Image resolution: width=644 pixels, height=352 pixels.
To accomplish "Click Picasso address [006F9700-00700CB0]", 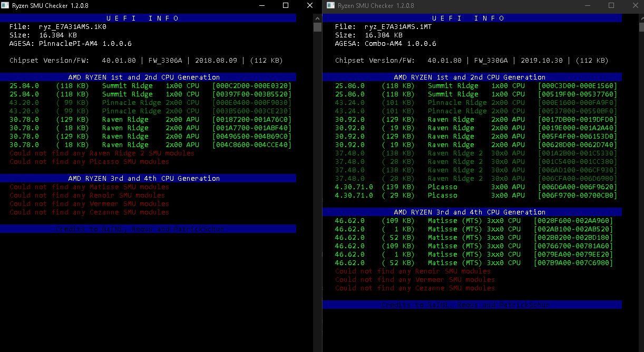I will [x=577, y=195].
